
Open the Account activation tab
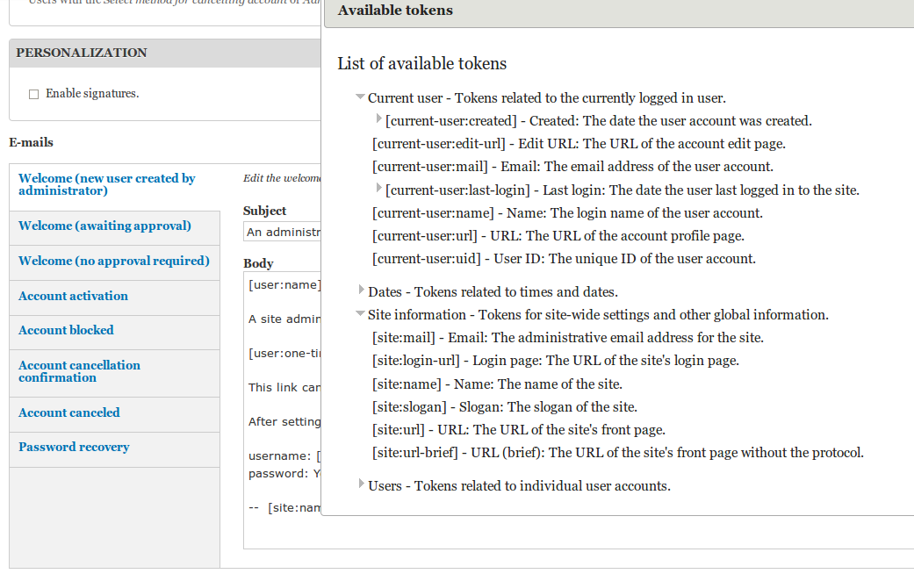[115, 296]
